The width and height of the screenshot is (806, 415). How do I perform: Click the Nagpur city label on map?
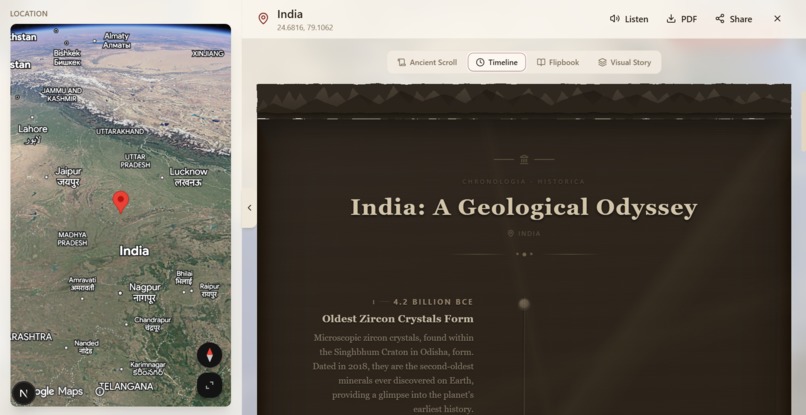144,292
